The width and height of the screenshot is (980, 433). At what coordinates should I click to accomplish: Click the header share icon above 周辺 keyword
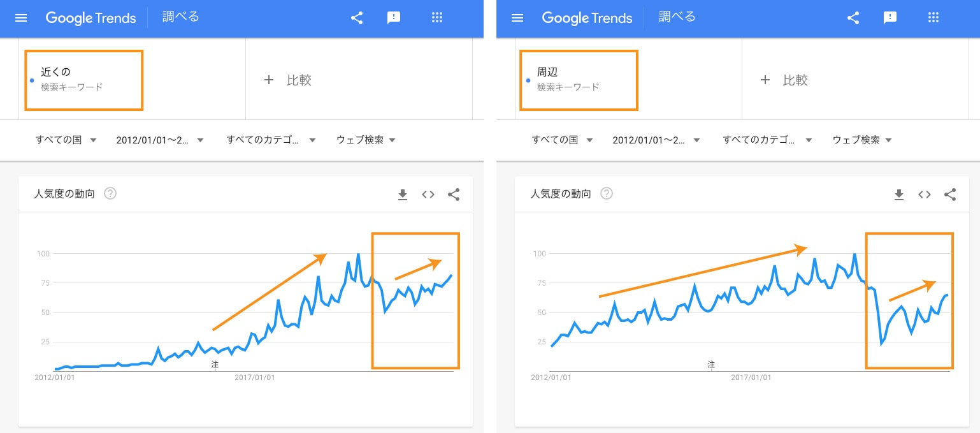pyautogui.click(x=853, y=18)
